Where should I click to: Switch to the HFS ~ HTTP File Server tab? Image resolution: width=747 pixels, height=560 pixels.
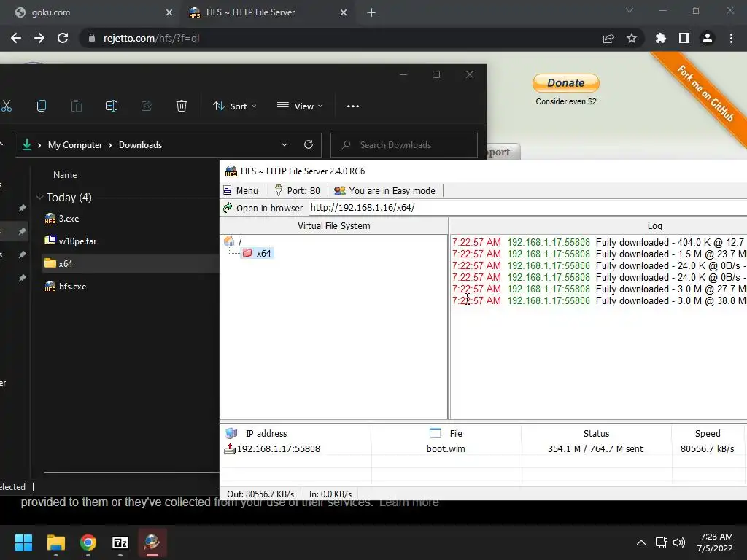pyautogui.click(x=267, y=13)
